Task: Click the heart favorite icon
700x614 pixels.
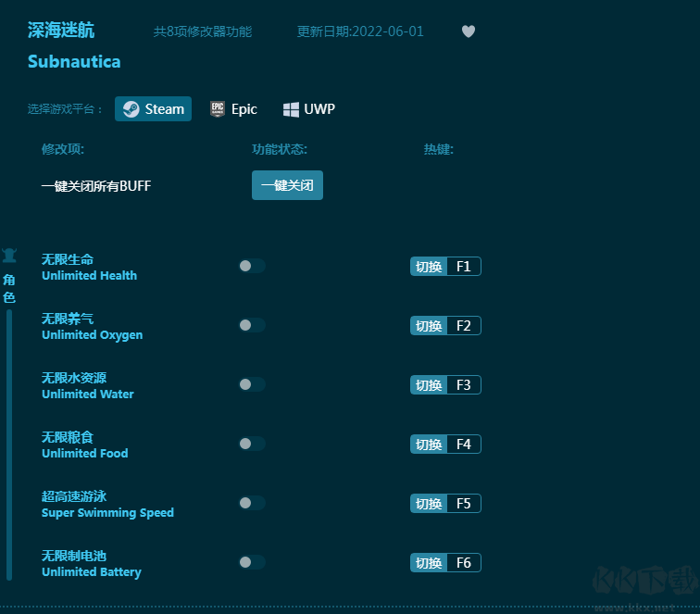Action: [469, 31]
